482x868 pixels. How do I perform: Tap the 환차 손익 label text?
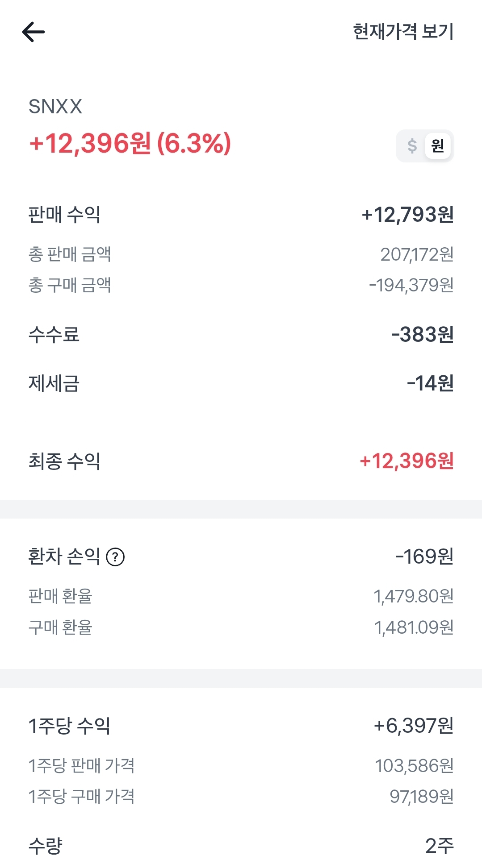click(64, 557)
